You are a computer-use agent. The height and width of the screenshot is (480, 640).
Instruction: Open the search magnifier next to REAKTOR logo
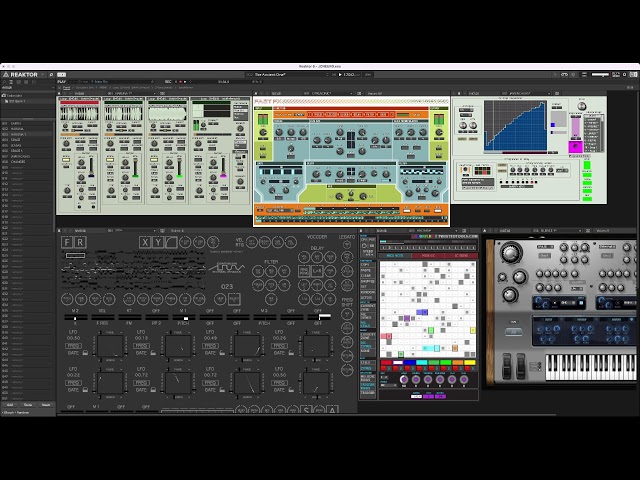51,75
